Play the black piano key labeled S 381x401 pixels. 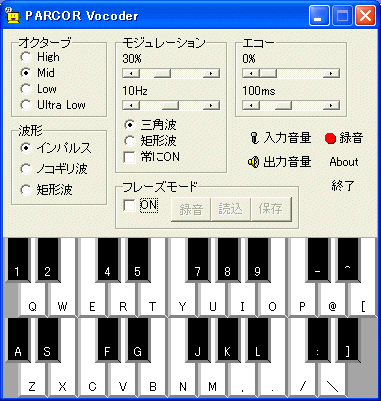(x=47, y=340)
